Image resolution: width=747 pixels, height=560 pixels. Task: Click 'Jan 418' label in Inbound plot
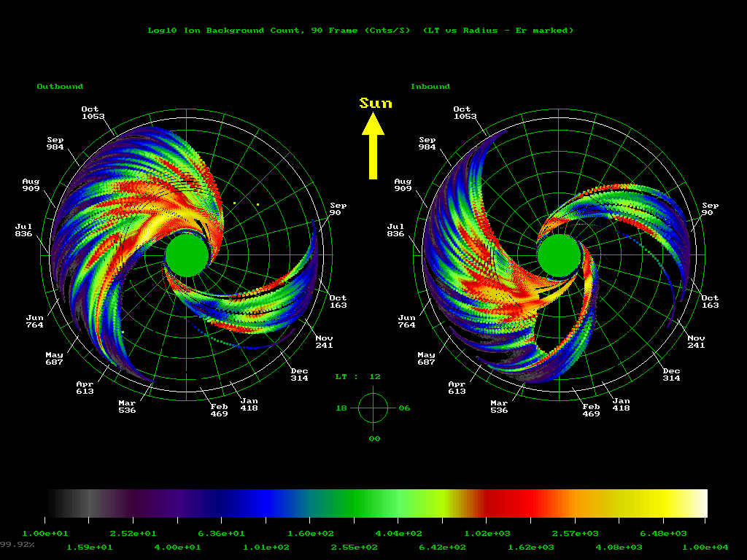[x=621, y=404]
